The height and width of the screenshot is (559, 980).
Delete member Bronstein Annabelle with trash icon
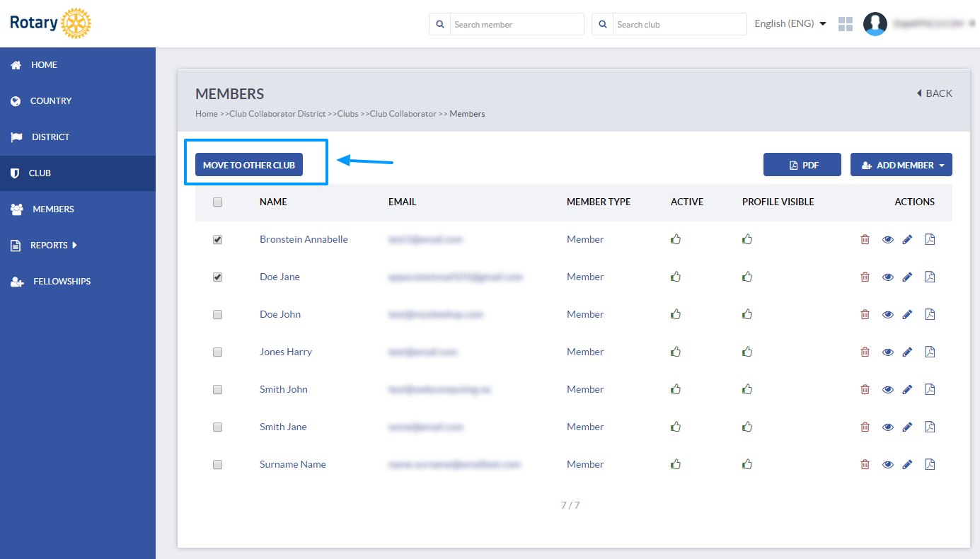tap(865, 239)
